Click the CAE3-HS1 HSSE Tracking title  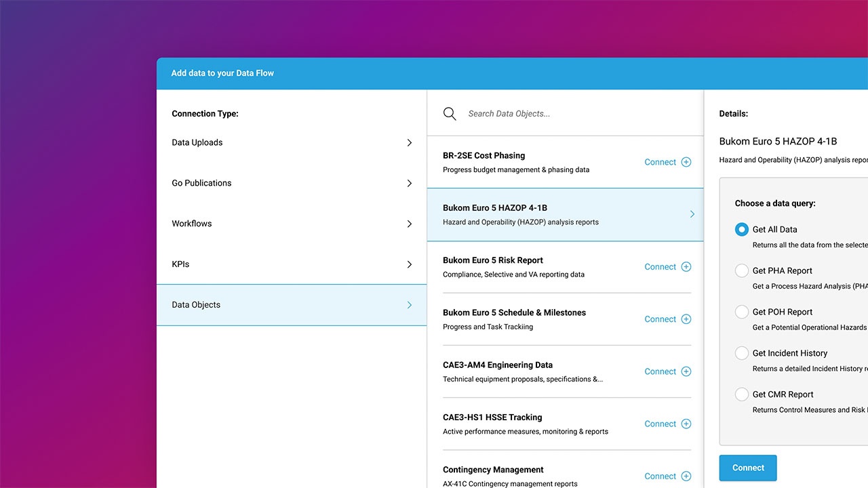click(x=492, y=418)
